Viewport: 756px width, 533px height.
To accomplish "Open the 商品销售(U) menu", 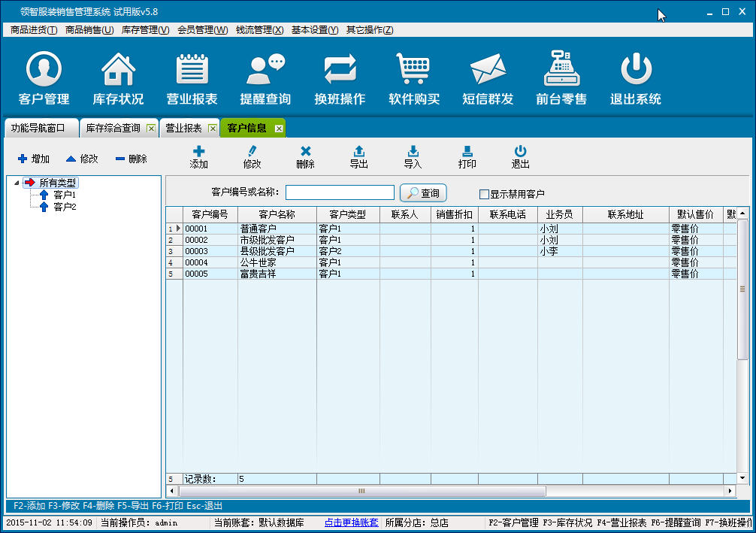I will point(89,30).
